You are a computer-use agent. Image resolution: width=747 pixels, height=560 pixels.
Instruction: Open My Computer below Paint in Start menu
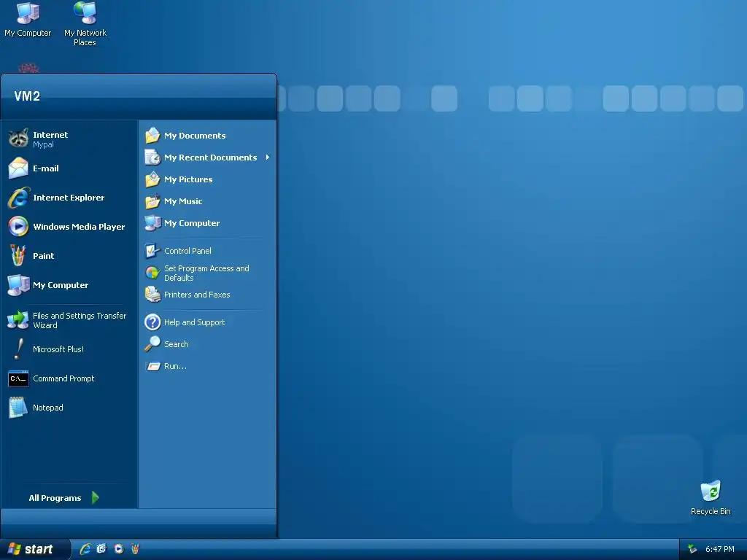[69, 285]
